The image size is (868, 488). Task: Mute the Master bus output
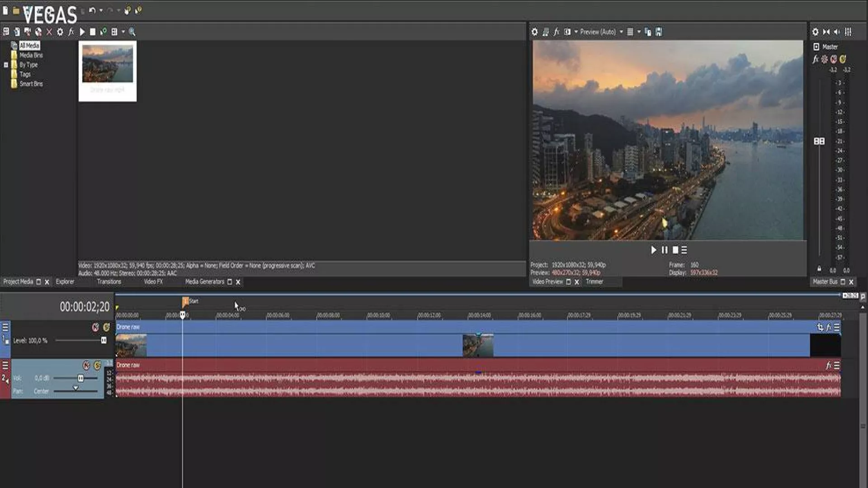pyautogui.click(x=834, y=59)
